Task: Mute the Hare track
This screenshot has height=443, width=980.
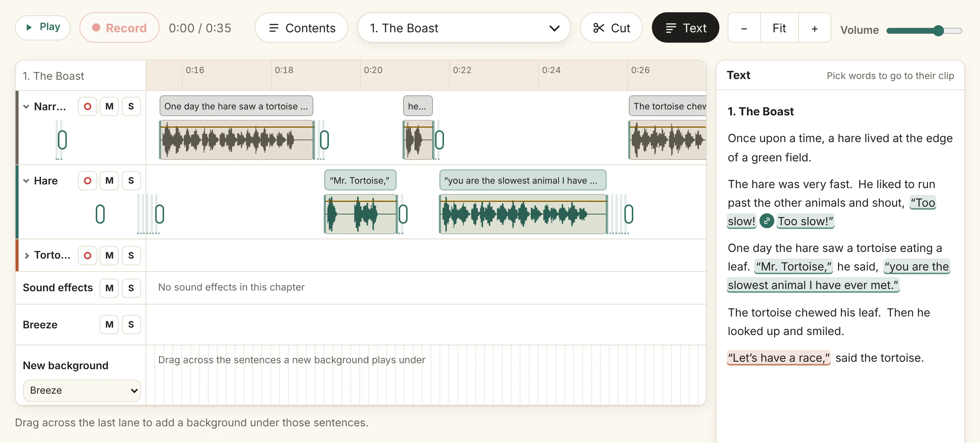Action: pyautogui.click(x=109, y=180)
